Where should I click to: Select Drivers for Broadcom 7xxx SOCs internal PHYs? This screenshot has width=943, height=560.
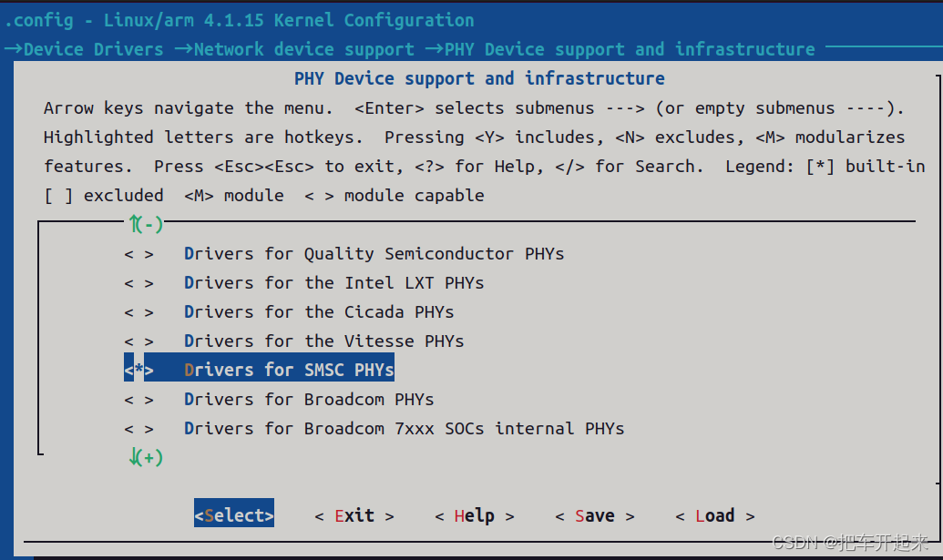[x=374, y=428]
